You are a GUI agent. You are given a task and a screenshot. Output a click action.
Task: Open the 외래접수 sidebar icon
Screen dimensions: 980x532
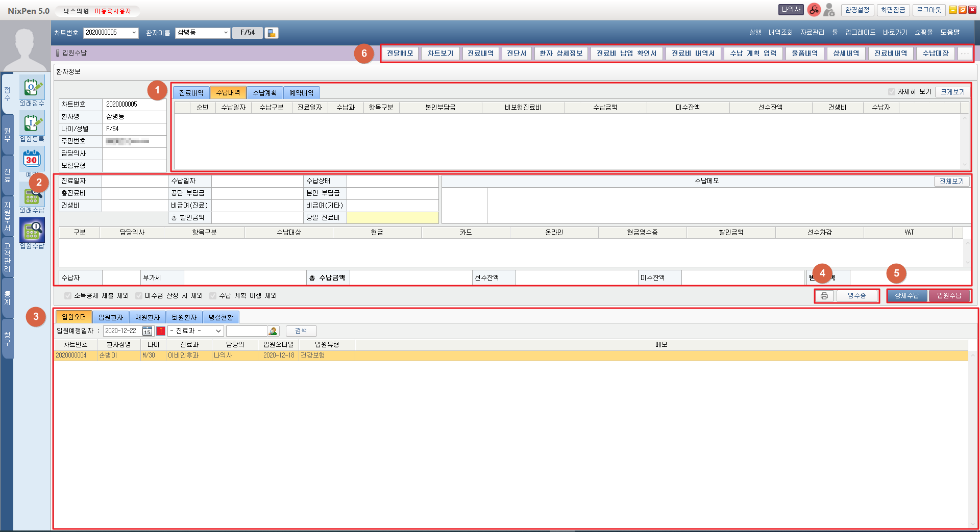point(32,88)
